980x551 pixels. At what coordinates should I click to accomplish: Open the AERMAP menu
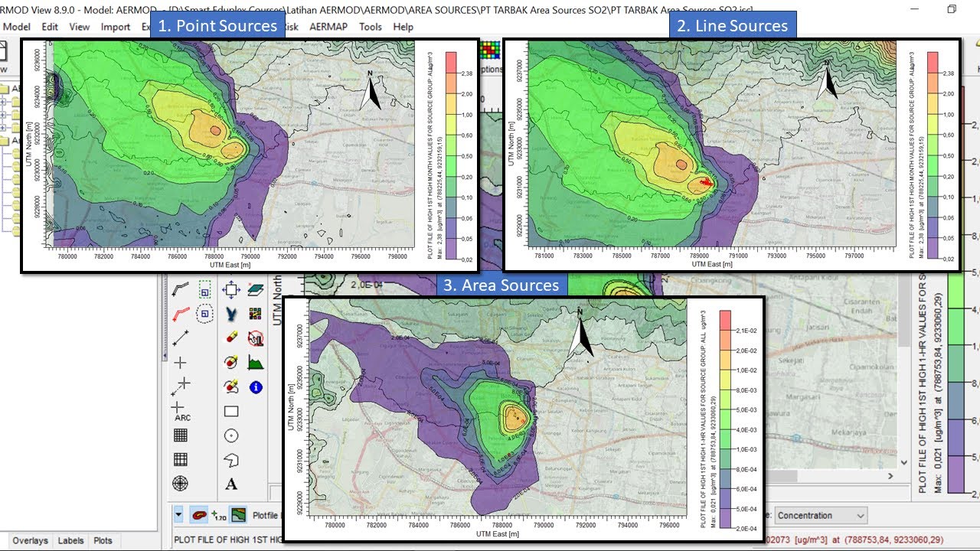coord(329,26)
